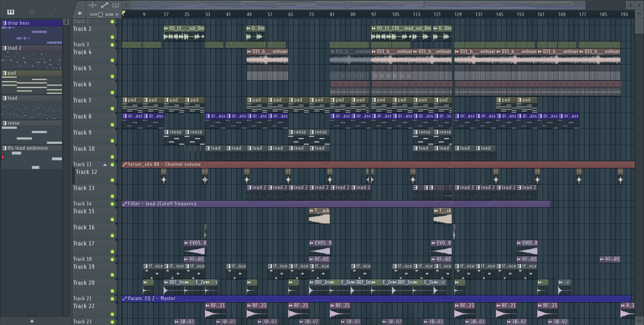The width and height of the screenshot is (644, 325).
Task: Select the automation clips filter in picker panel
Action: coord(53,12)
